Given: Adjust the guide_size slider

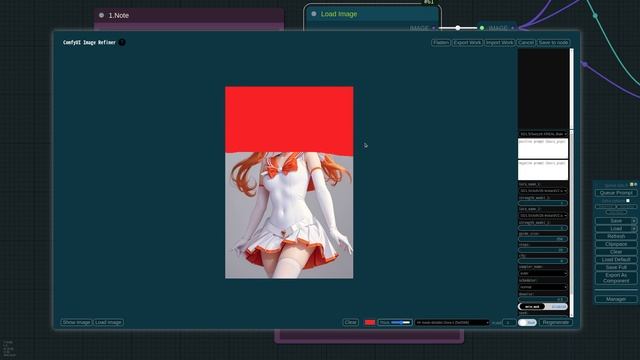Looking at the screenshot, I should [x=543, y=239].
